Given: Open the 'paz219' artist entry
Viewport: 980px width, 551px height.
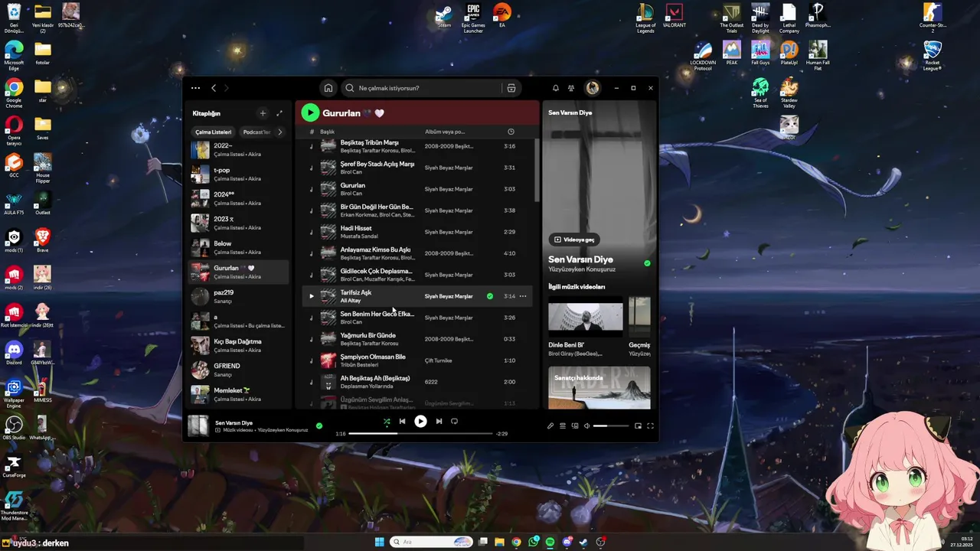Looking at the screenshot, I should pos(239,296).
